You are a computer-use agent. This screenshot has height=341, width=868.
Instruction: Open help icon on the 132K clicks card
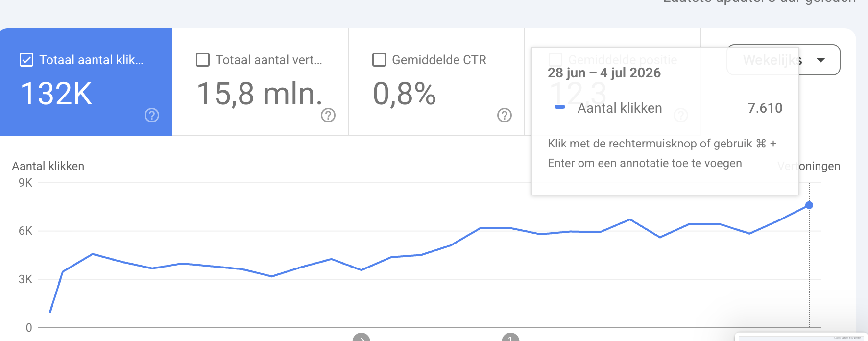click(x=152, y=115)
